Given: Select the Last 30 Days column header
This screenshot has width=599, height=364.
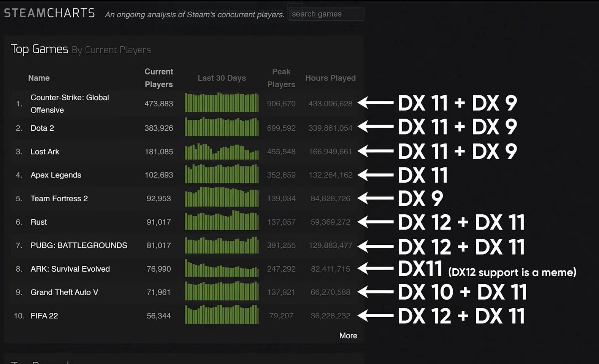Looking at the screenshot, I should (222, 78).
